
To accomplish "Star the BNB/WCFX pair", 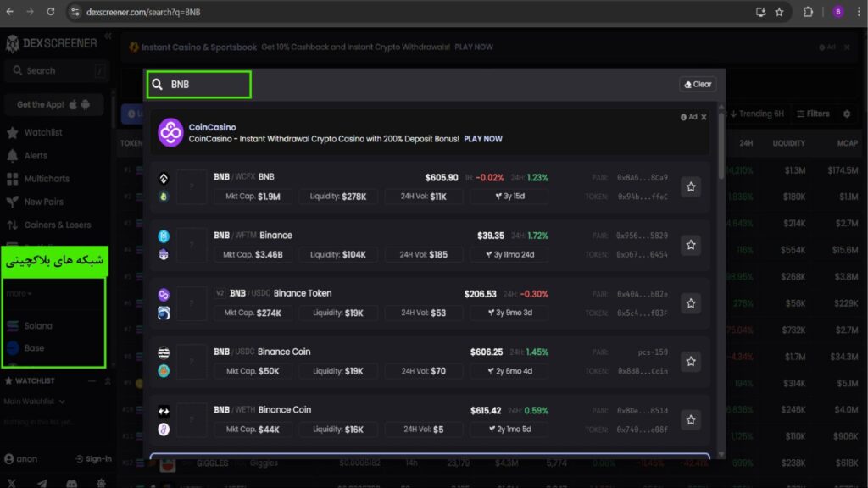I will tap(691, 187).
